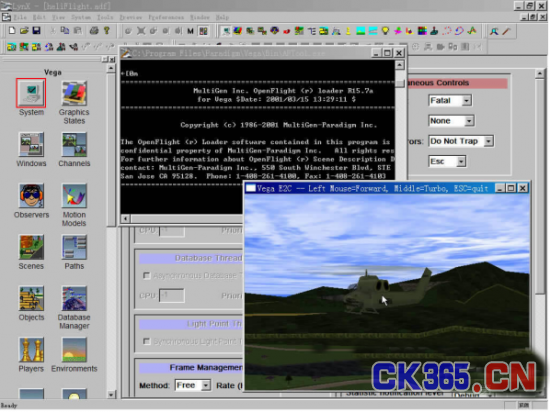This screenshot has height=412, width=550.
Task: Click the red dotted circle toolbar icon
Action: click(447, 31)
